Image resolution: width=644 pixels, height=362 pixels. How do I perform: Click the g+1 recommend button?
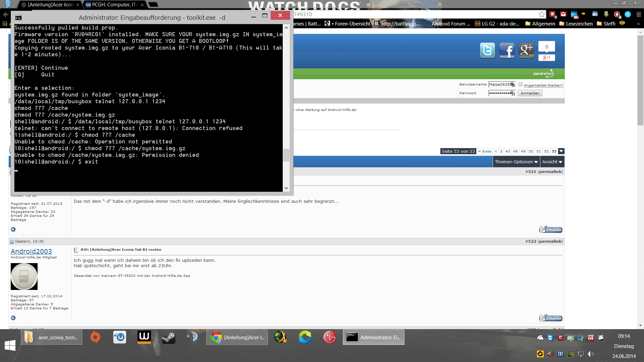[547, 58]
